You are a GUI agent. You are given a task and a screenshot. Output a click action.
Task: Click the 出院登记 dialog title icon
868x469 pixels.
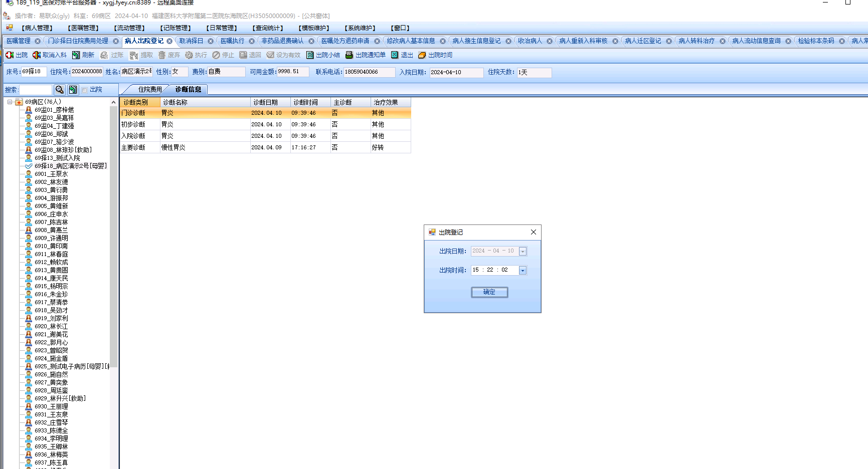432,232
